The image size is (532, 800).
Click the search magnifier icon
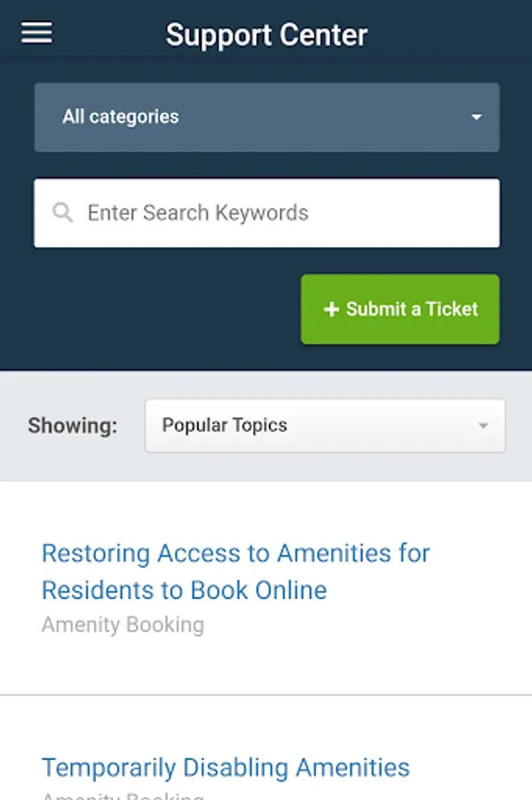pyautogui.click(x=63, y=212)
